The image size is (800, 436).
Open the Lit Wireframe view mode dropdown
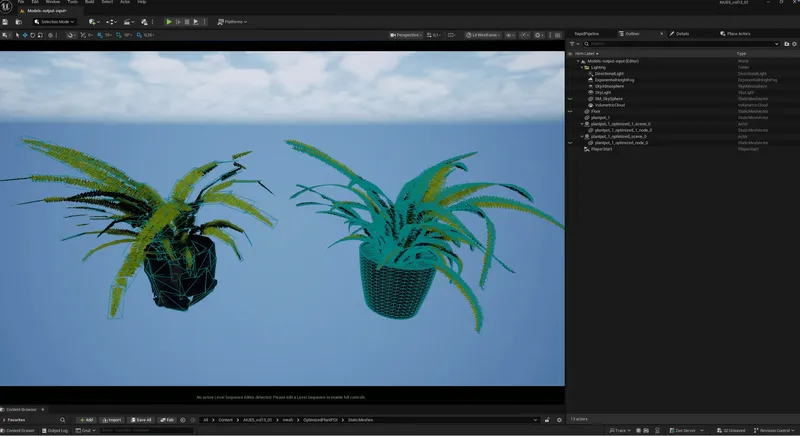(487, 35)
